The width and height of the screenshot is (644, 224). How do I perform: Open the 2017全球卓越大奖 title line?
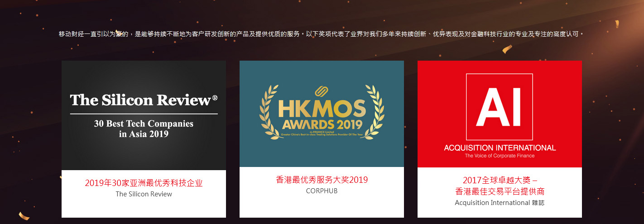tap(500, 180)
